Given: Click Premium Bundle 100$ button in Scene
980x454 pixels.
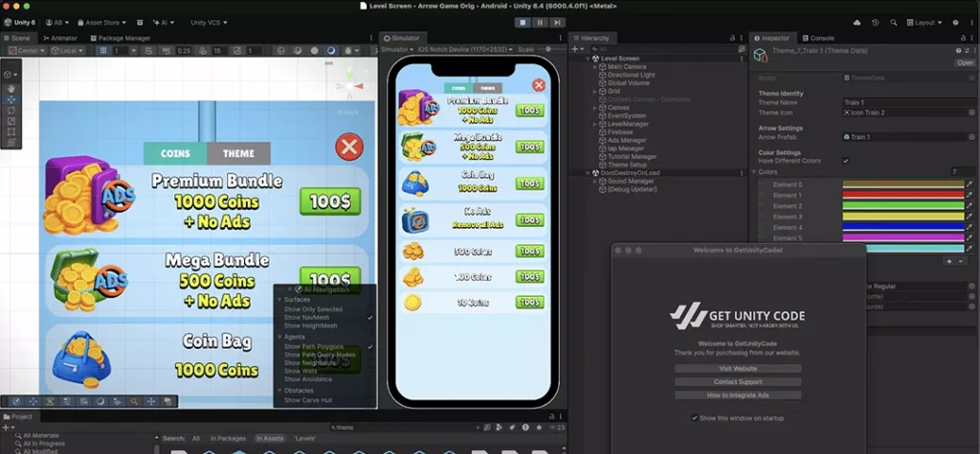Looking at the screenshot, I should pos(330,201).
